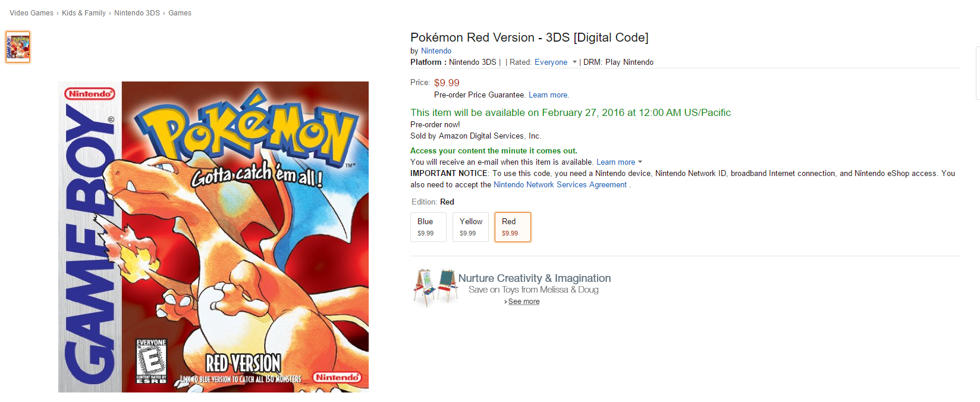Open Pre-order Price Guarantee Learn more link

pyautogui.click(x=548, y=95)
